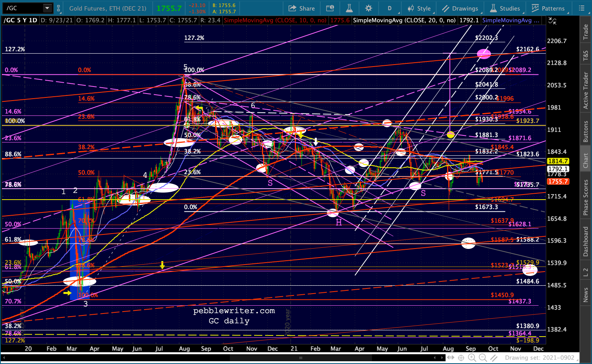Click the crosshair pan icon

[461, 357]
